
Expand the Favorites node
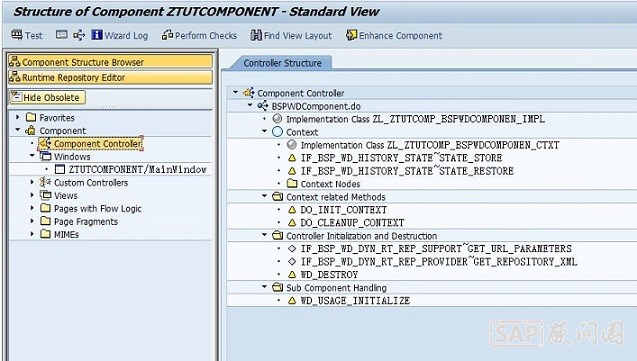(18, 117)
